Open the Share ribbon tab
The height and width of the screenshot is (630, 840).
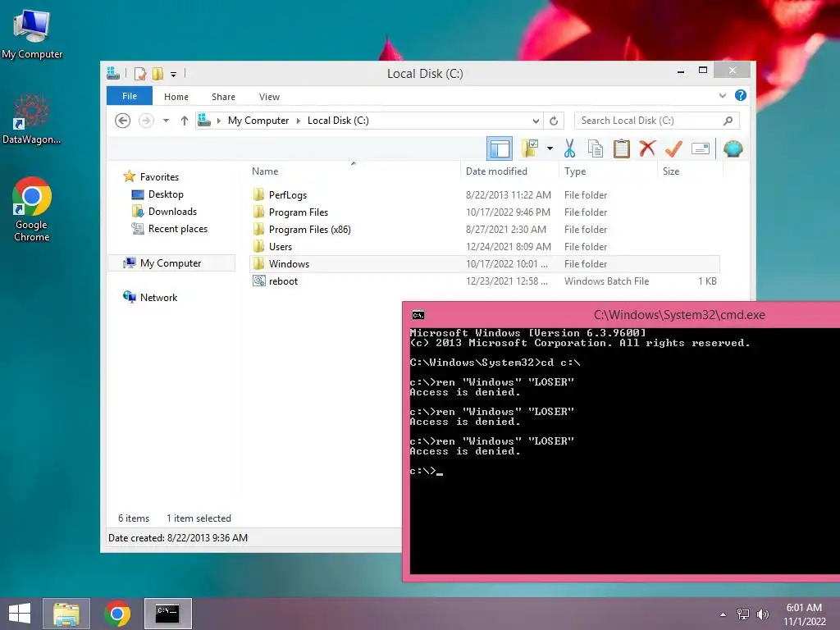[x=223, y=97]
